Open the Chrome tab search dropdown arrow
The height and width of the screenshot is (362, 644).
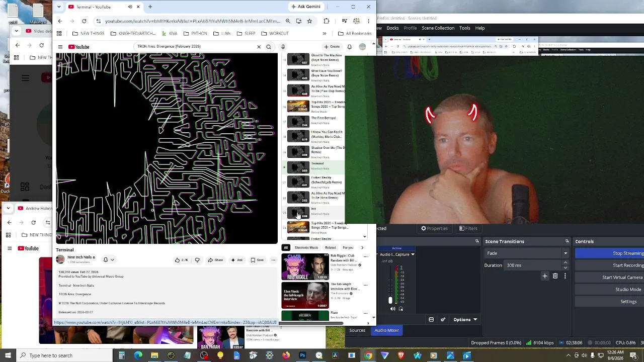click(x=59, y=7)
